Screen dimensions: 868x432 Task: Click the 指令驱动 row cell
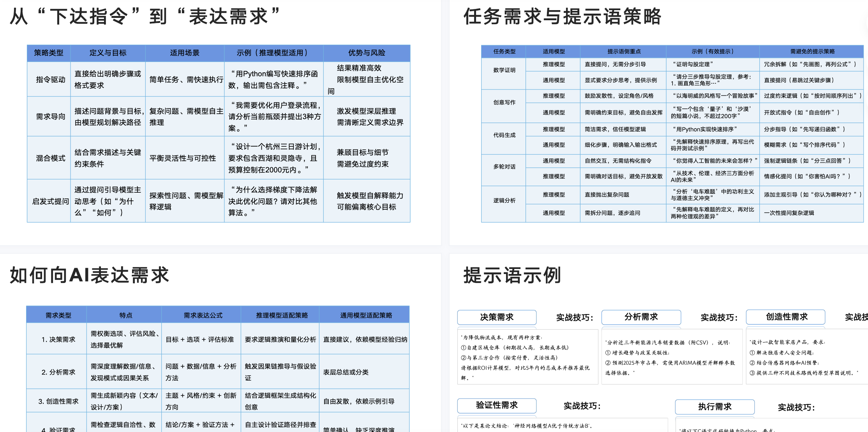50,79
